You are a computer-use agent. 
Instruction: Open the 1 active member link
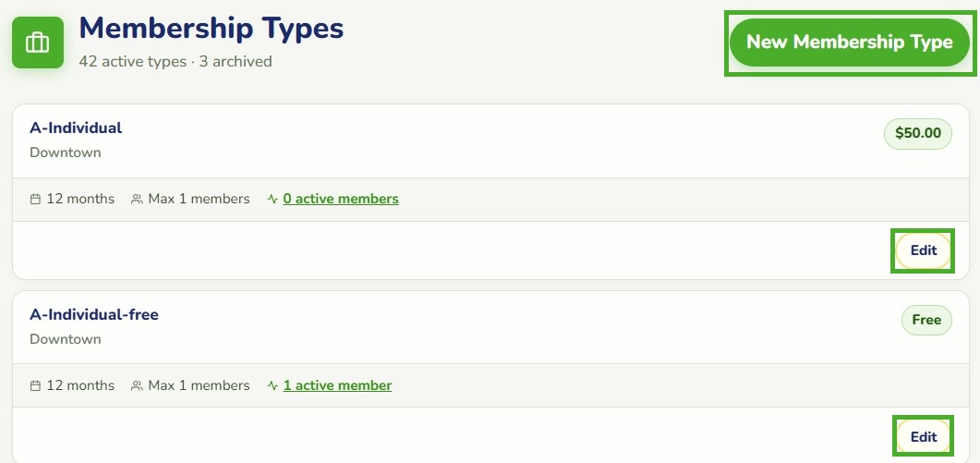337,385
